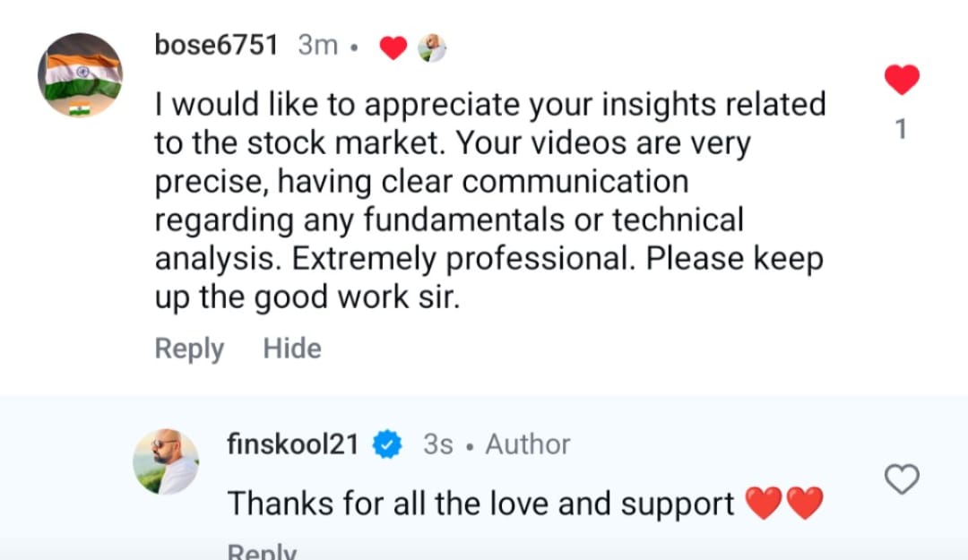This screenshot has width=968, height=560.
Task: Click the 3m timestamp on bose6751's comment
Action: 317,46
